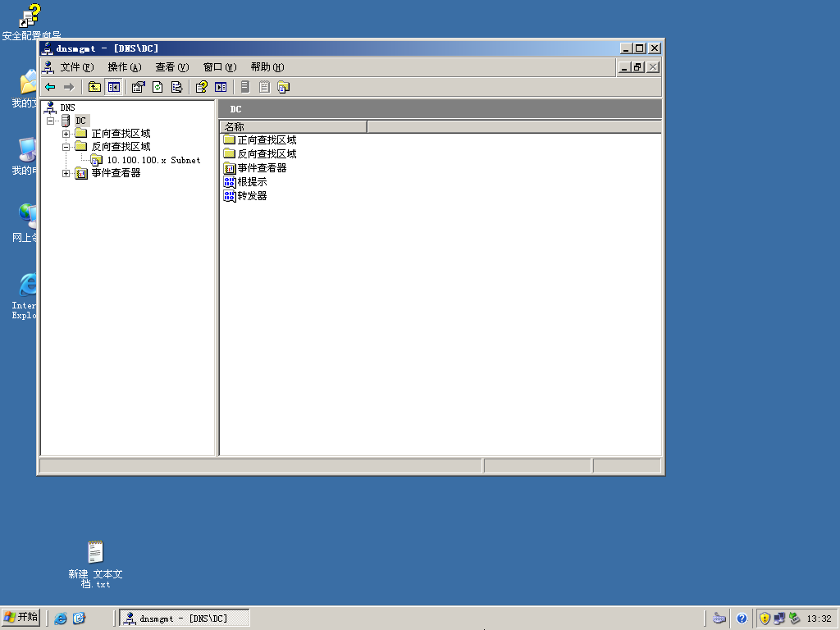The width and height of the screenshot is (840, 630).
Task: Click the second quick launch icon
Action: [80, 619]
